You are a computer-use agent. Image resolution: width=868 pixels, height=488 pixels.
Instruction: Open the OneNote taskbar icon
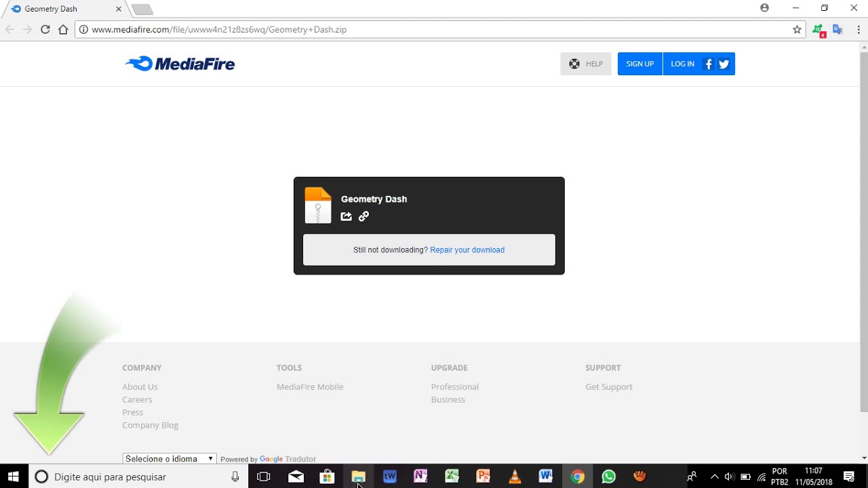click(x=421, y=476)
